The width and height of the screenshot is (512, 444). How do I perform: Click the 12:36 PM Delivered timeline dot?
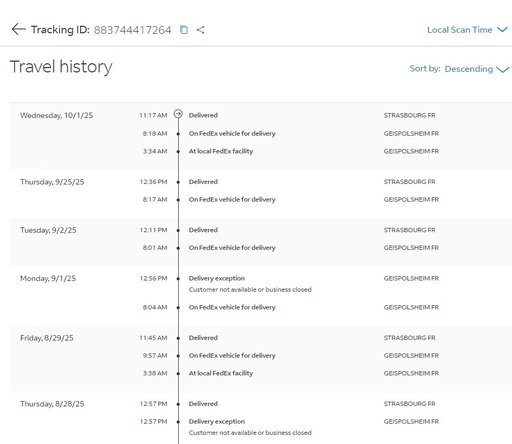point(178,182)
